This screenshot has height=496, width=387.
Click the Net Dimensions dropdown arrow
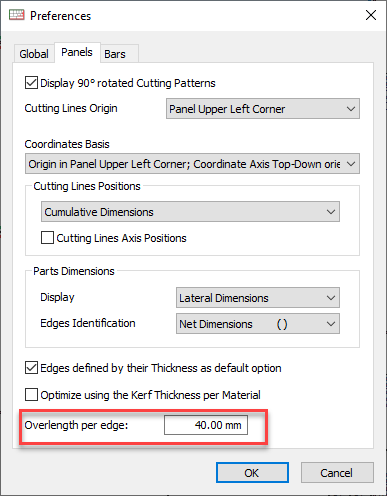coord(331,324)
